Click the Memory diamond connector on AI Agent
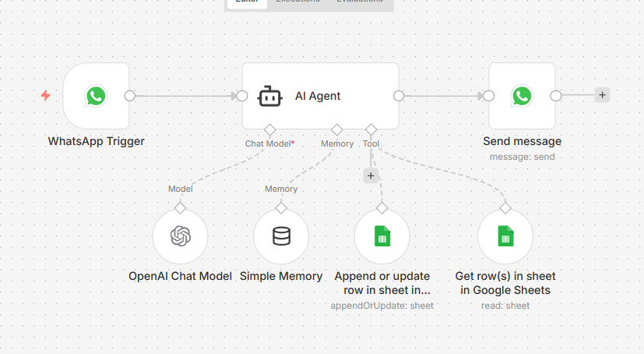Screen dimensions: 644x354 coord(336,129)
